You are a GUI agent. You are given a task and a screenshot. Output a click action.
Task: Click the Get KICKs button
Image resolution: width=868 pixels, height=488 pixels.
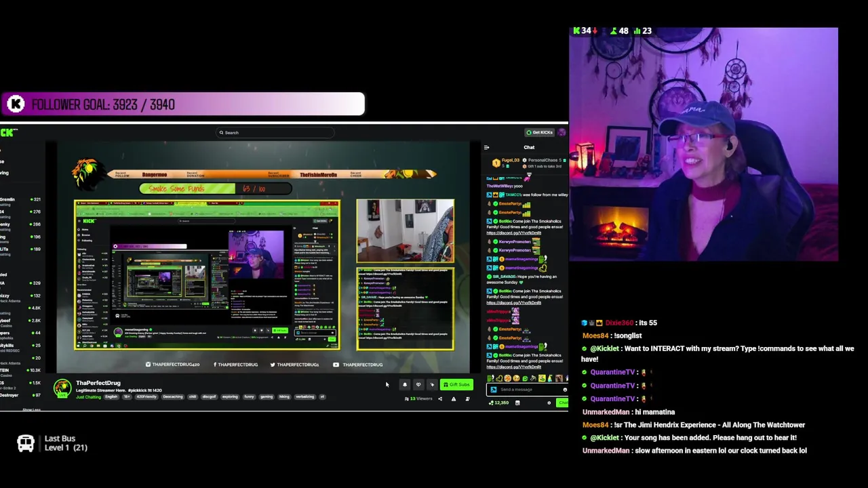coord(539,132)
